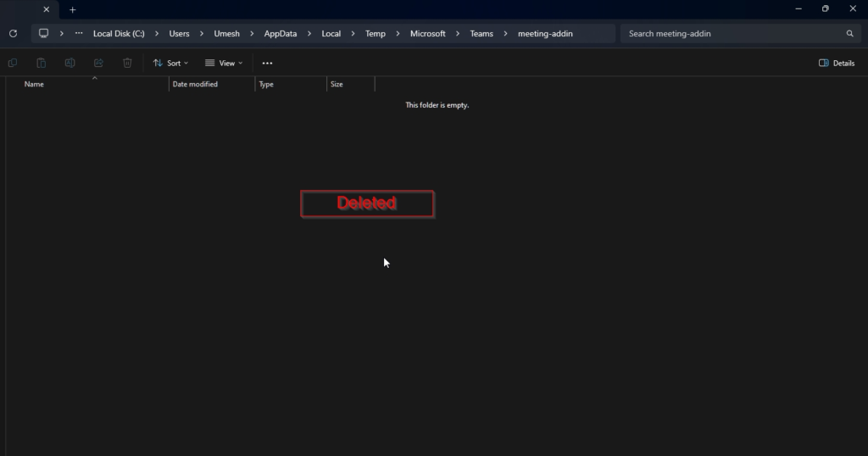Screen dimensions: 868x456
Task: Close the current File Explorer tab
Action: click(x=47, y=9)
